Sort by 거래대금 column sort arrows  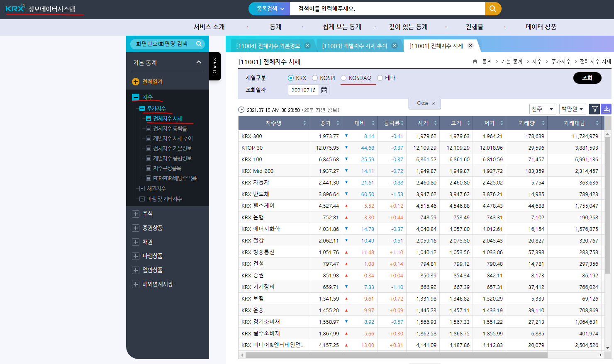(x=597, y=123)
